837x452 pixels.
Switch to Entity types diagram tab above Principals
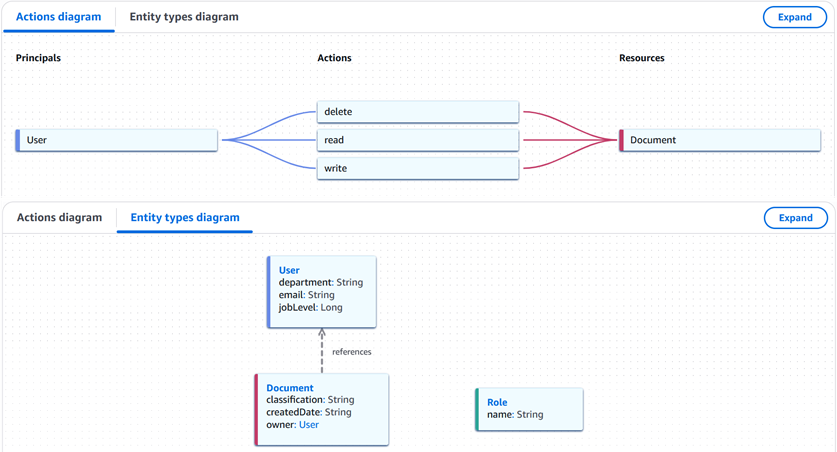pyautogui.click(x=184, y=17)
